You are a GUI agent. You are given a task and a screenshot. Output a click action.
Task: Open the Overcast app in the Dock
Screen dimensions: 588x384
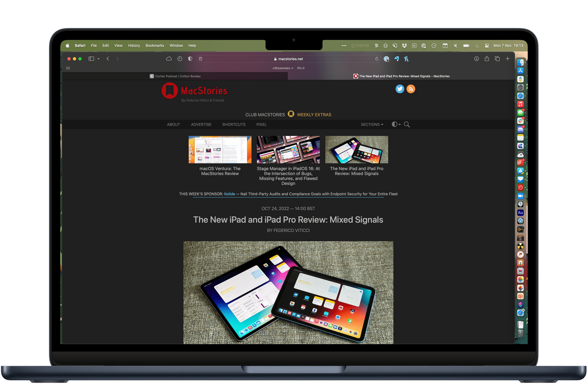click(520, 263)
